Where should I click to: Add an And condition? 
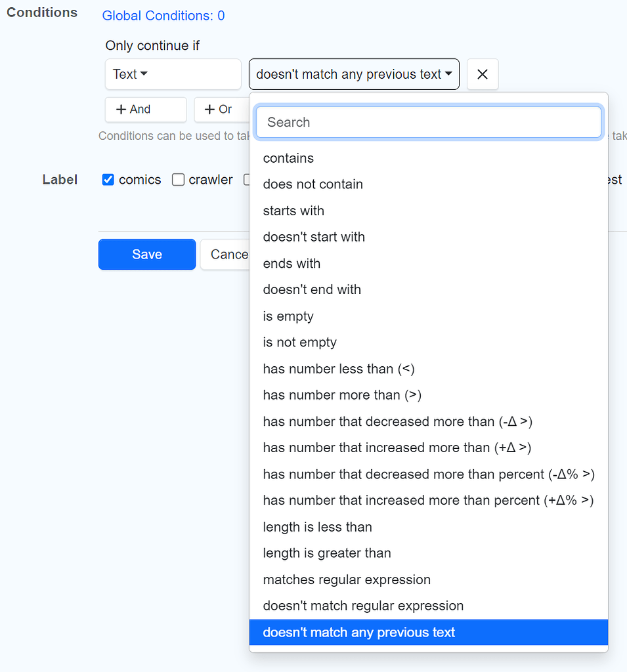tap(146, 110)
